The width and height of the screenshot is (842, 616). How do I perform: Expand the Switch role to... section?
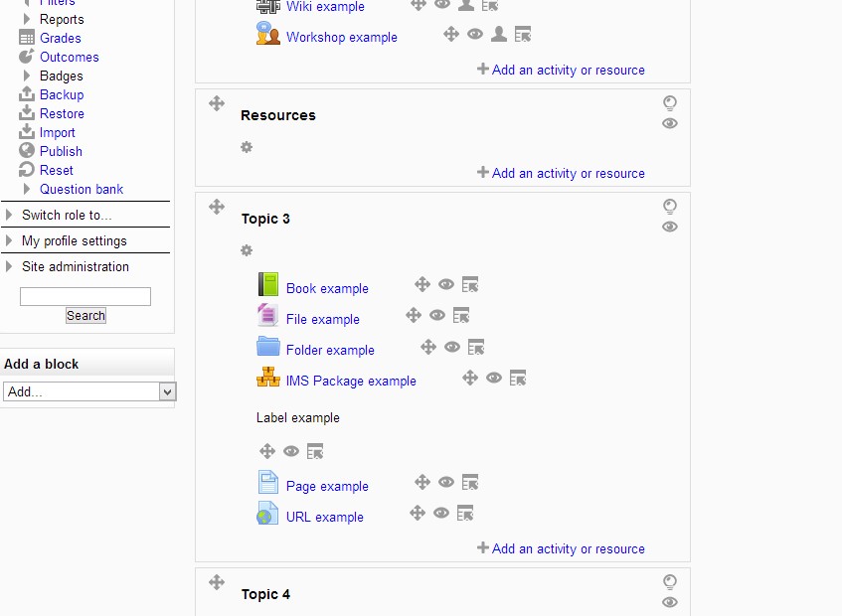point(9,216)
